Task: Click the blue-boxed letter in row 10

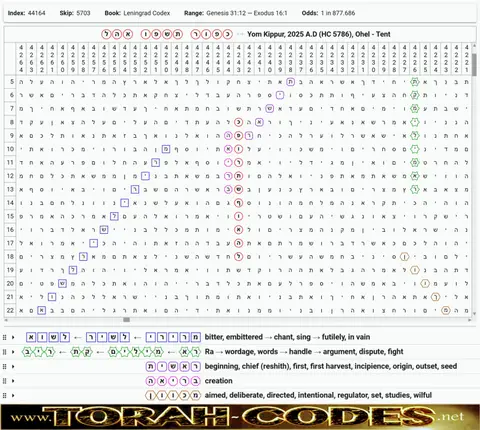Action: click(x=166, y=149)
